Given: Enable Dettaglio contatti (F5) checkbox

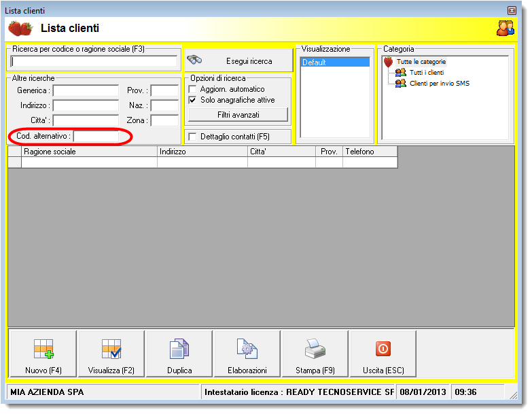Looking at the screenshot, I should click(193, 137).
